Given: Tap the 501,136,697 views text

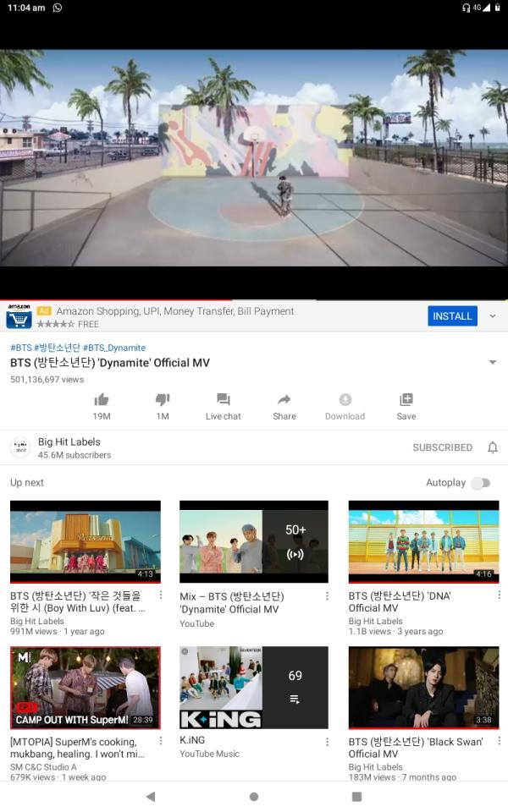Looking at the screenshot, I should [x=47, y=380].
